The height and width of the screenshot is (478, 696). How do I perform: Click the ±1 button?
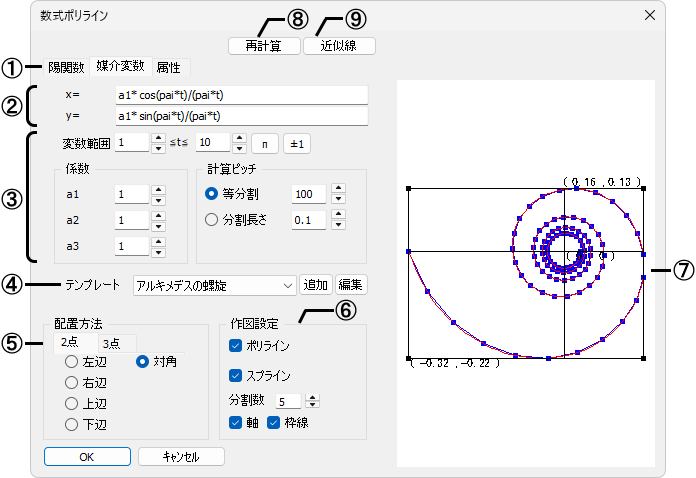(x=297, y=144)
